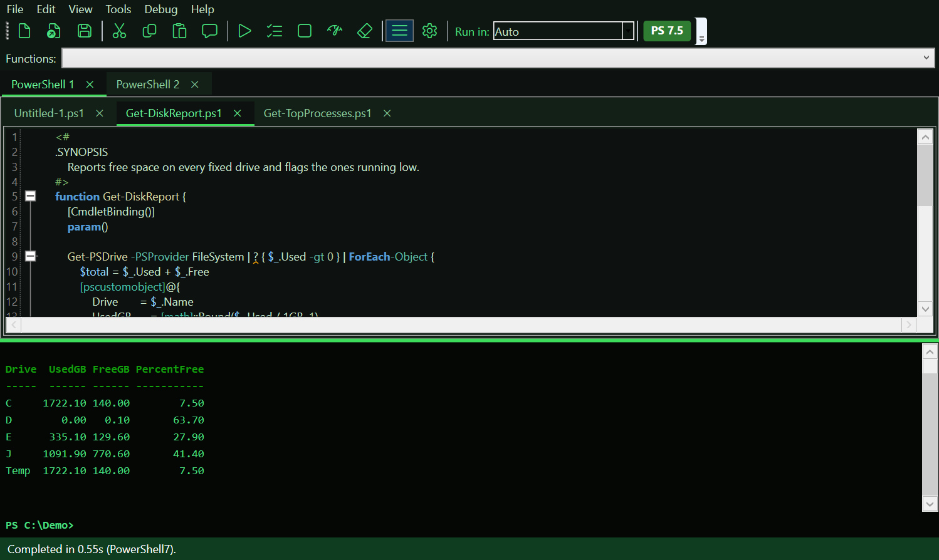Open a script file
Viewport: 939px width, 560px height.
[54, 31]
